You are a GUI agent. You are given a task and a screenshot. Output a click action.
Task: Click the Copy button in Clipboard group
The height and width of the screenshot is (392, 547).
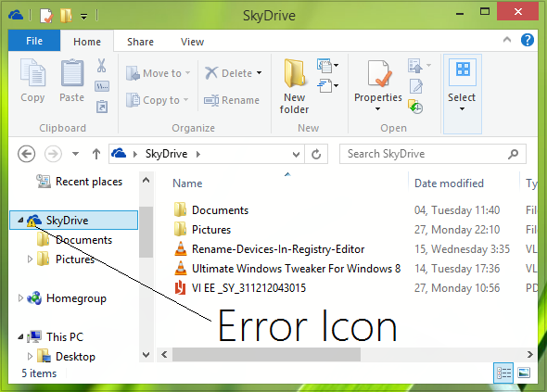click(32, 81)
